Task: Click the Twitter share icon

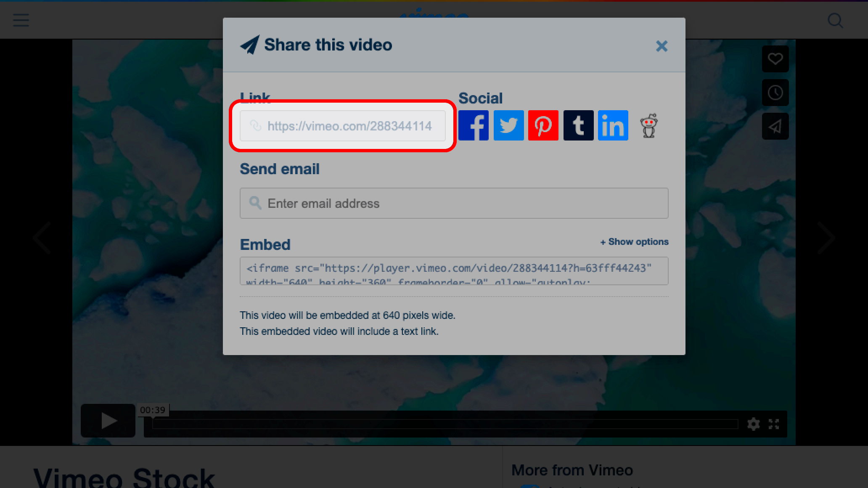Action: (x=508, y=125)
